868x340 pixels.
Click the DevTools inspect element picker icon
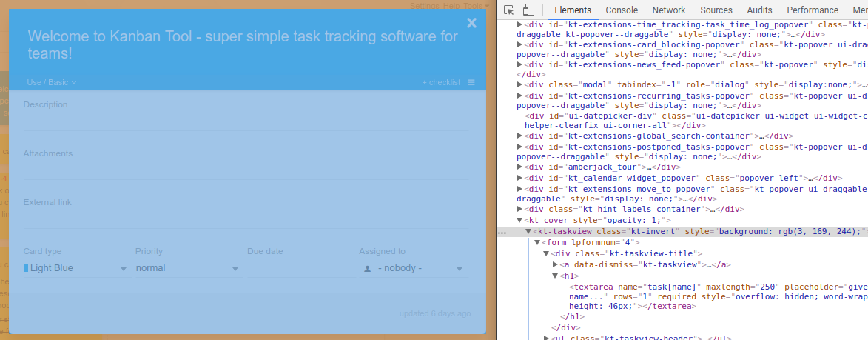509,10
